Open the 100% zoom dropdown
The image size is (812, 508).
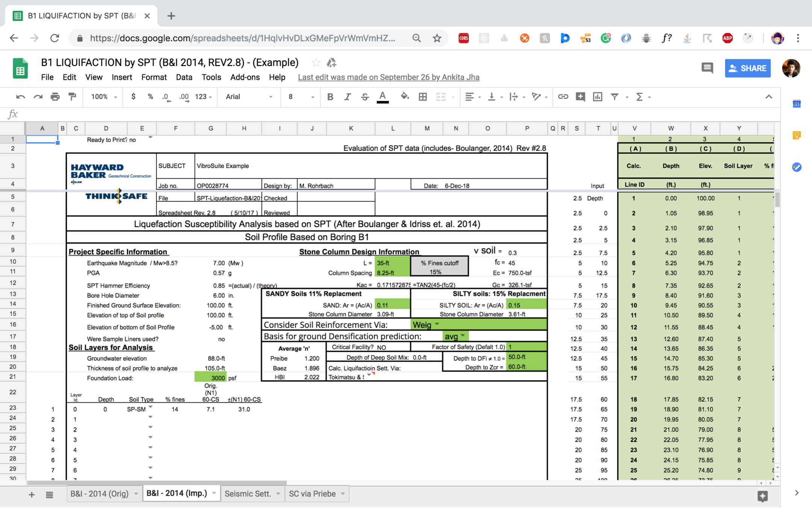tap(104, 97)
